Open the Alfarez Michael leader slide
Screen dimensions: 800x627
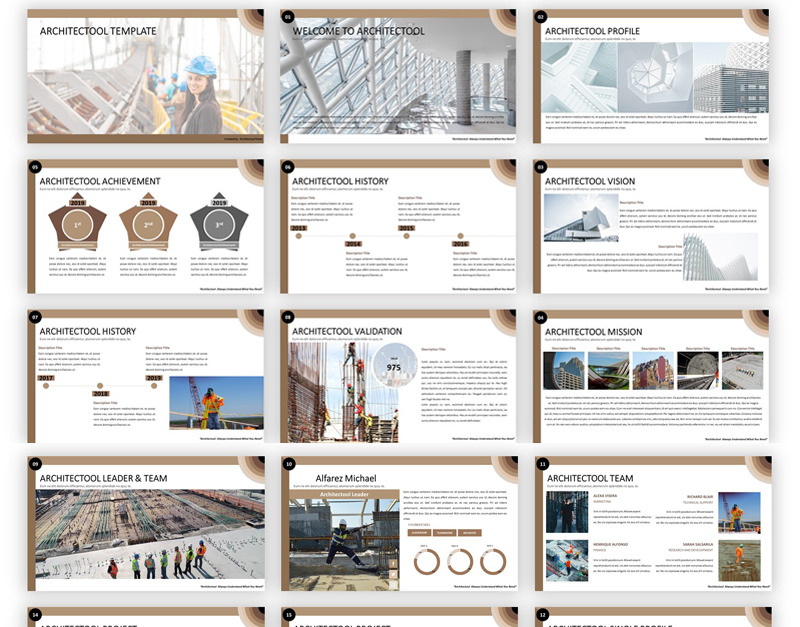pos(399,523)
